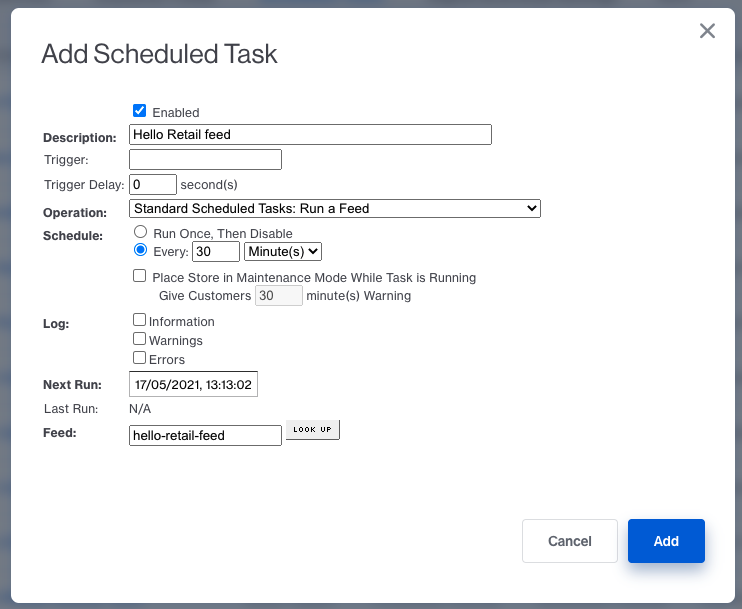This screenshot has height=609, width=742.
Task: Tick the Errors log checkbox
Action: click(140, 358)
